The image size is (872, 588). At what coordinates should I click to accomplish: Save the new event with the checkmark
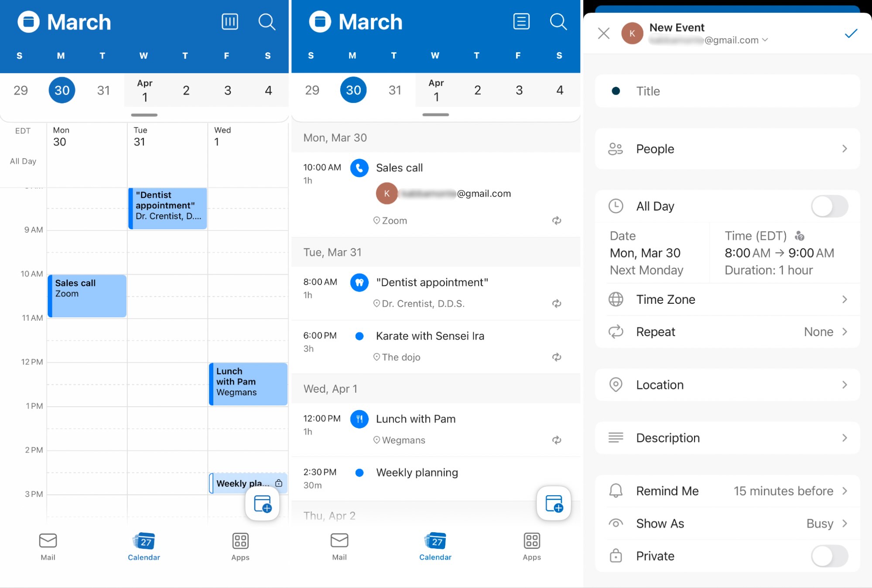[x=850, y=33]
